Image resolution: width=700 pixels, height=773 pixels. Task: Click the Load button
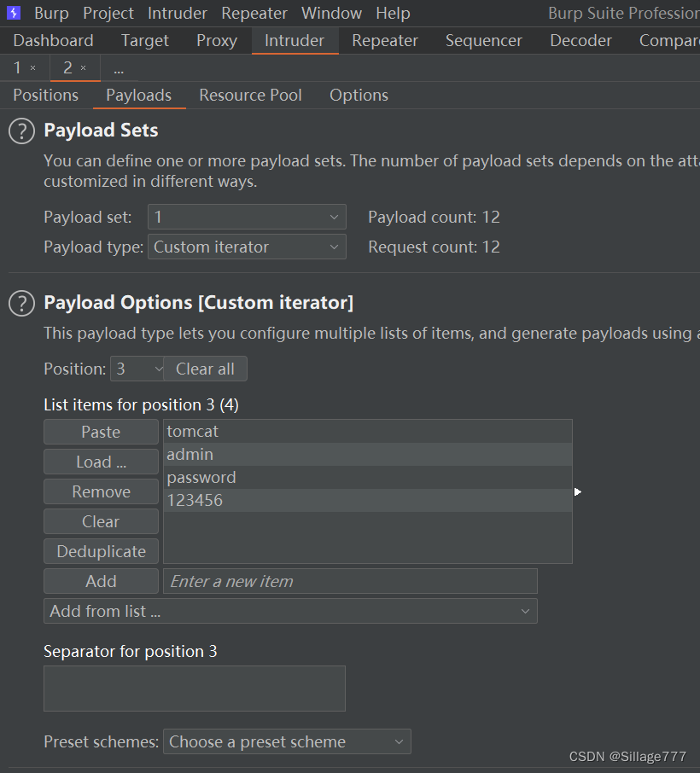click(x=101, y=462)
